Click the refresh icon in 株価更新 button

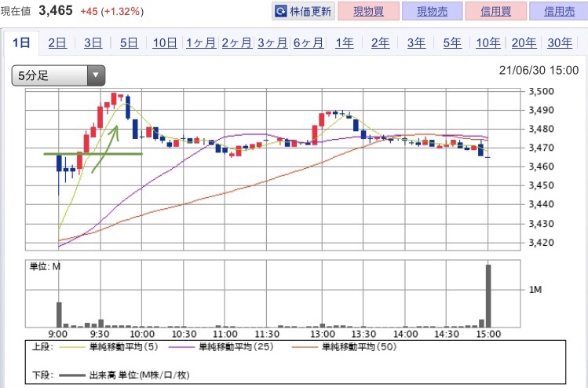(281, 11)
